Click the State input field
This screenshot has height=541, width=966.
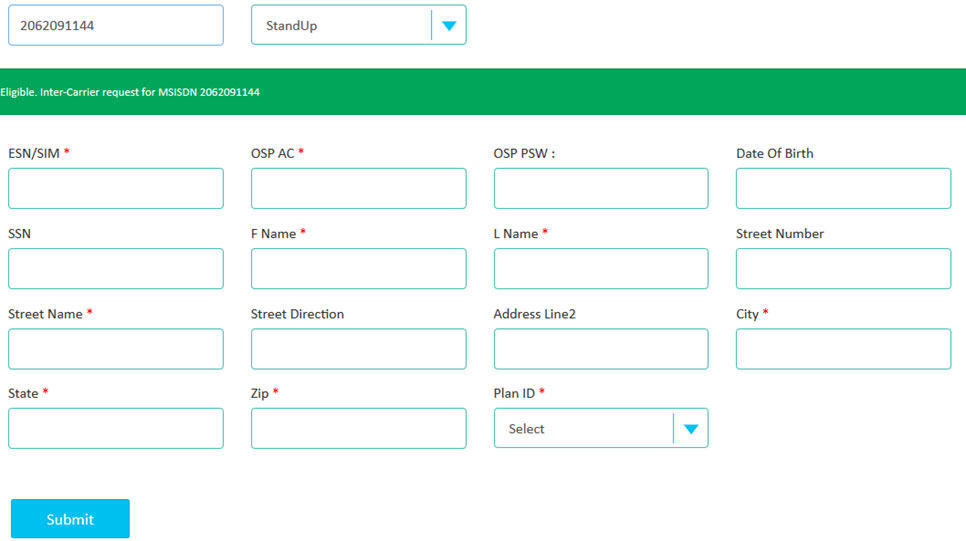(x=116, y=428)
